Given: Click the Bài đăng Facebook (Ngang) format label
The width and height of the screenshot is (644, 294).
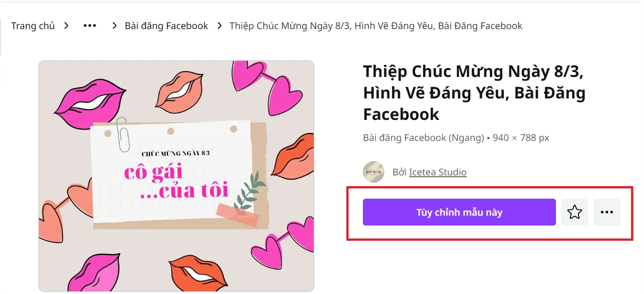Looking at the screenshot, I should pyautogui.click(x=423, y=137).
